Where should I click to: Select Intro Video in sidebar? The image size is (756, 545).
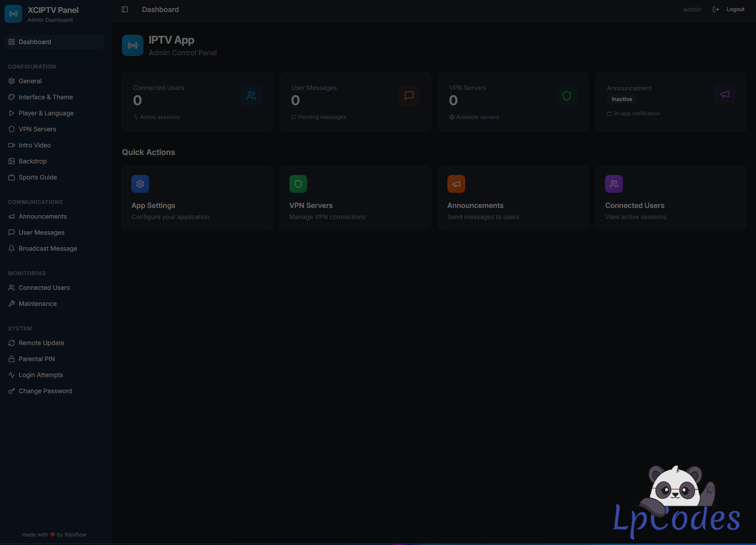(35, 145)
